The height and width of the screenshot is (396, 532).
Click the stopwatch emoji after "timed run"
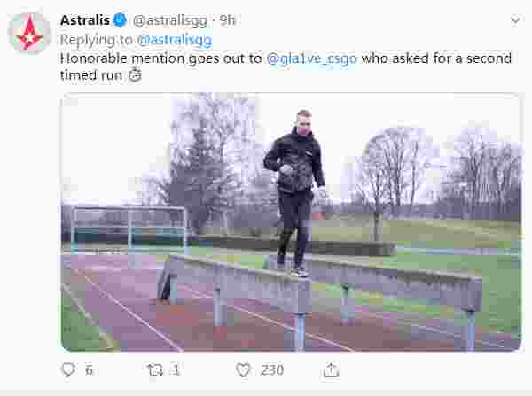135,75
